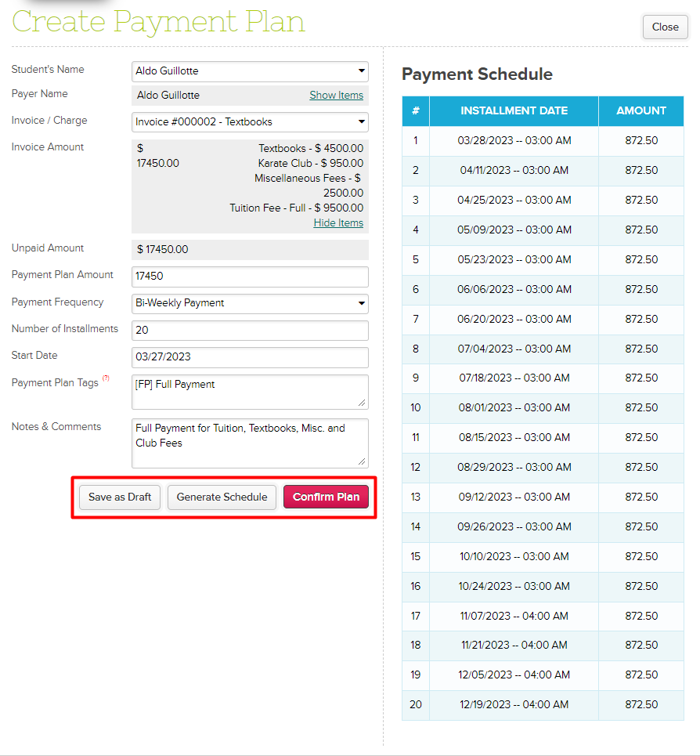This screenshot has height=756, width=700.
Task: Click the Notes & Comments text area
Action: 250,443
